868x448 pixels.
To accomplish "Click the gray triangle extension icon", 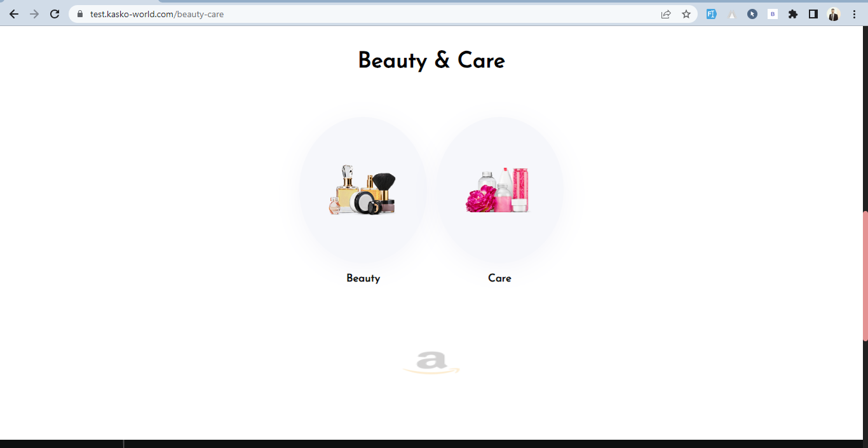I will 732,14.
